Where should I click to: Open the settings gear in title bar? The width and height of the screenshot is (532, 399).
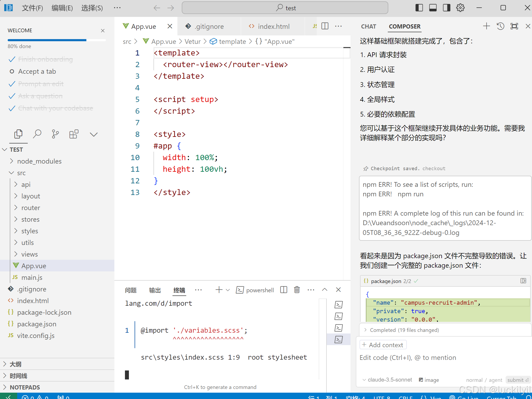pos(460,8)
